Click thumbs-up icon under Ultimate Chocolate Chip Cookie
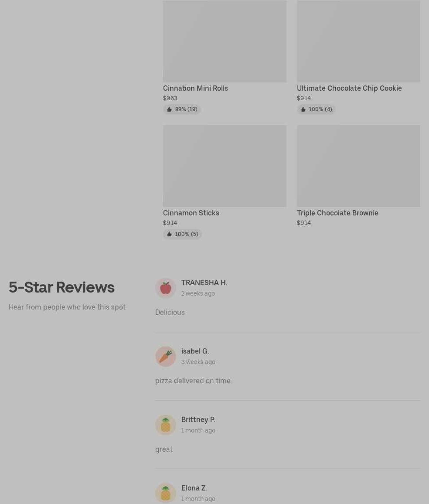The width and height of the screenshot is (429, 504). pyautogui.click(x=303, y=109)
